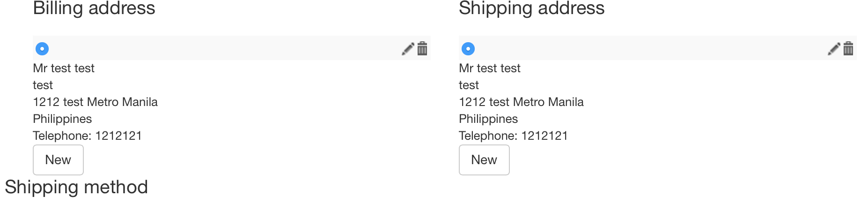This screenshot has width=868, height=212.
Task: Click the billing Telephone: 1212121 line
Action: click(x=87, y=136)
